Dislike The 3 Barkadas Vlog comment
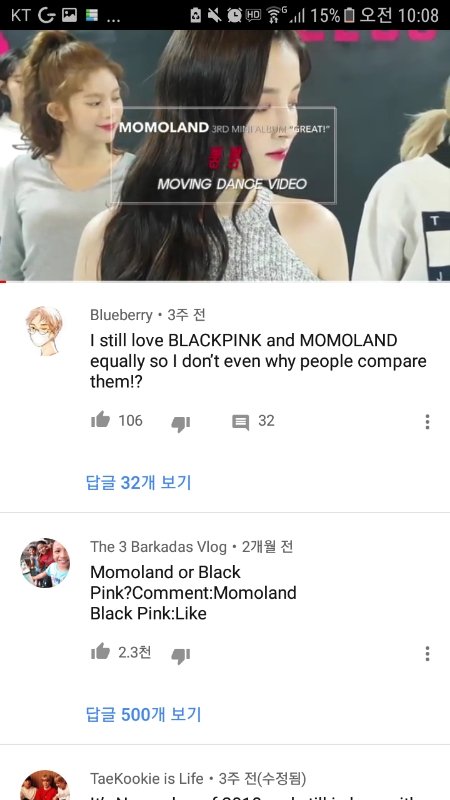The height and width of the screenshot is (800, 450). click(180, 655)
